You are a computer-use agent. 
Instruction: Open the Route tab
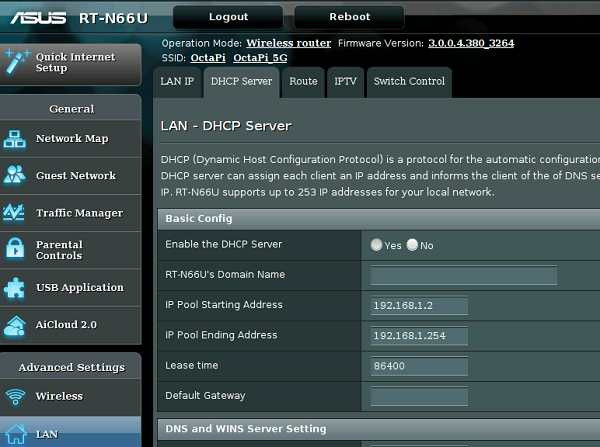pyautogui.click(x=303, y=82)
